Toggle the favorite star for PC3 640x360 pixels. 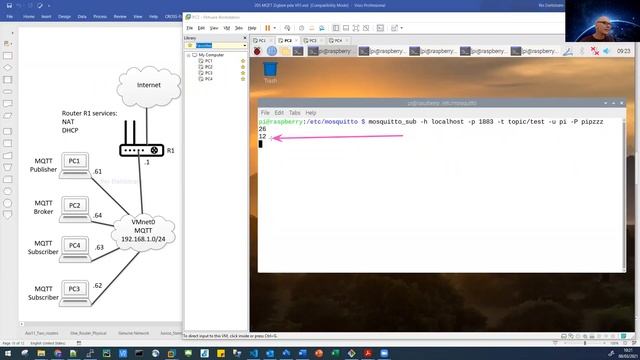[243, 73]
